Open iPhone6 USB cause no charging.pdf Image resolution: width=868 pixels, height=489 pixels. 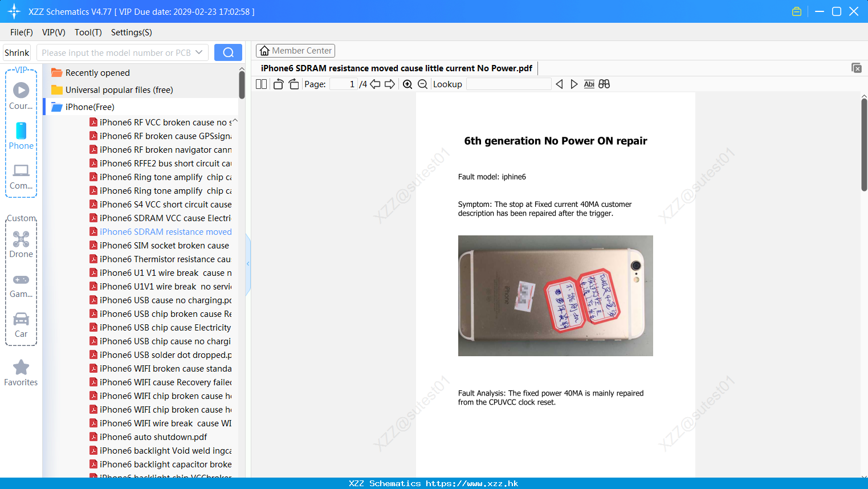pyautogui.click(x=161, y=300)
